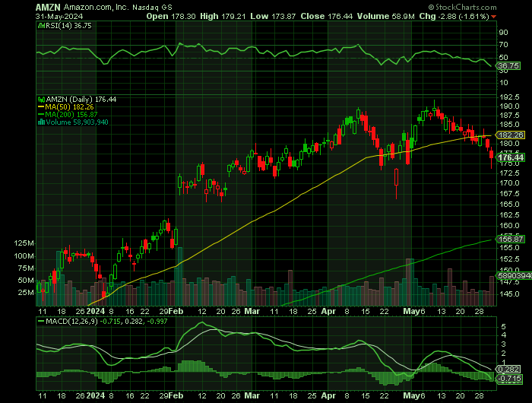Click the green MA(200) legend line swatch
The width and height of the screenshot is (532, 403).
pyautogui.click(x=41, y=115)
